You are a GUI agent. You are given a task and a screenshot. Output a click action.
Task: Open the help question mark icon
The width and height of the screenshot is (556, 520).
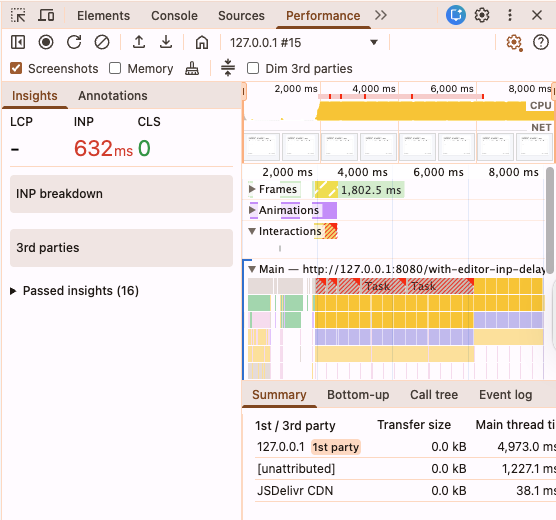point(541,42)
